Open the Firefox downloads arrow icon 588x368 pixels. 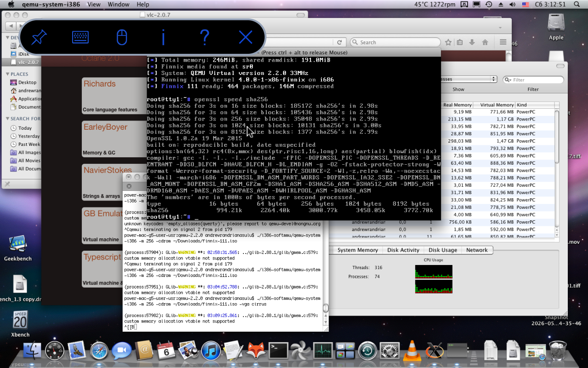pos(472,42)
